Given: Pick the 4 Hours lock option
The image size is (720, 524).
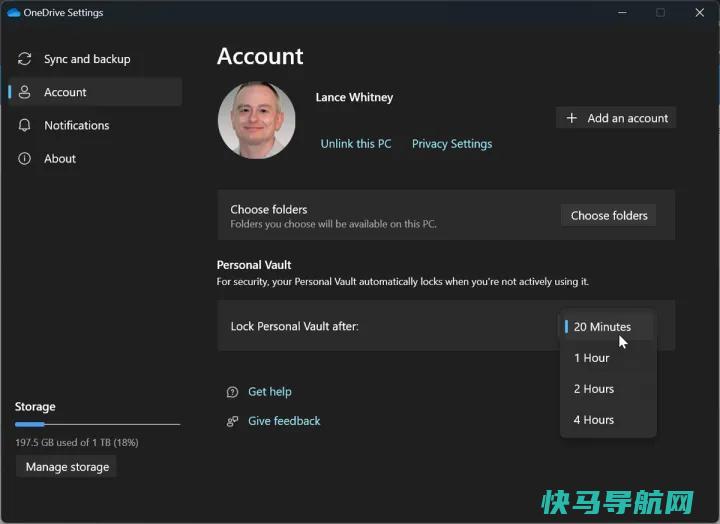Looking at the screenshot, I should point(608,420).
